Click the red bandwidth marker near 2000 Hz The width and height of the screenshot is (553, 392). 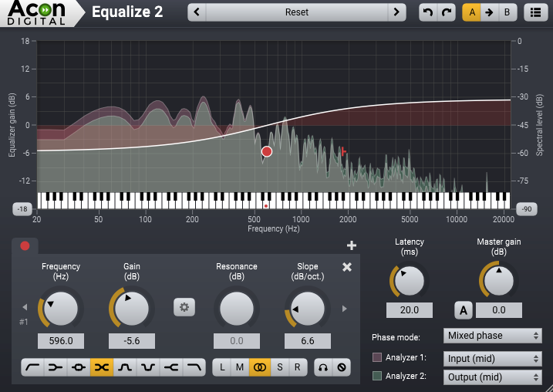coord(343,151)
